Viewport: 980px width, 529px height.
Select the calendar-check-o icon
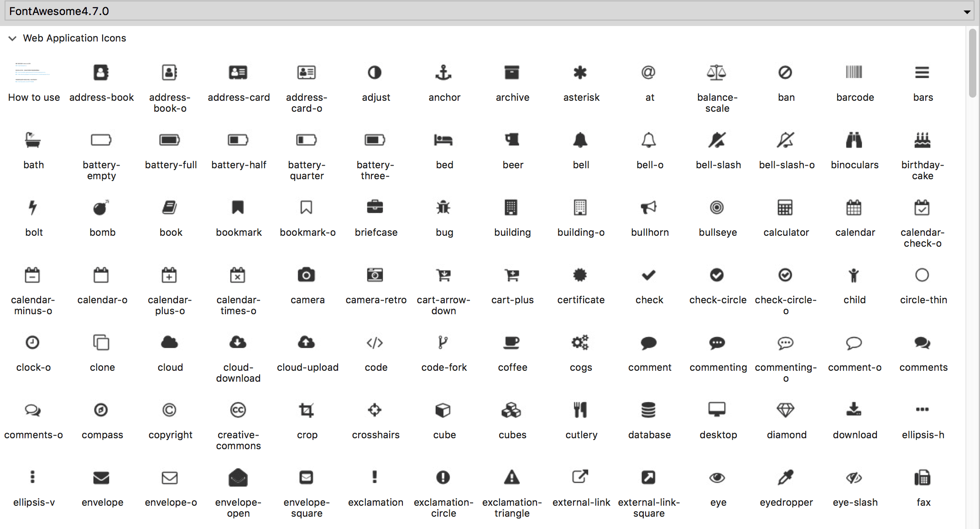click(x=922, y=207)
